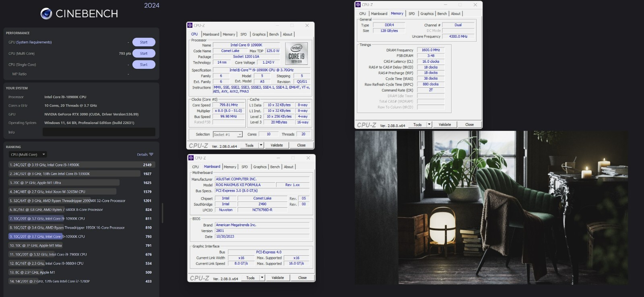This screenshot has width=644, height=297.
Task: Click the CAS# Latency 16.0 clocks value
Action: [x=431, y=62]
